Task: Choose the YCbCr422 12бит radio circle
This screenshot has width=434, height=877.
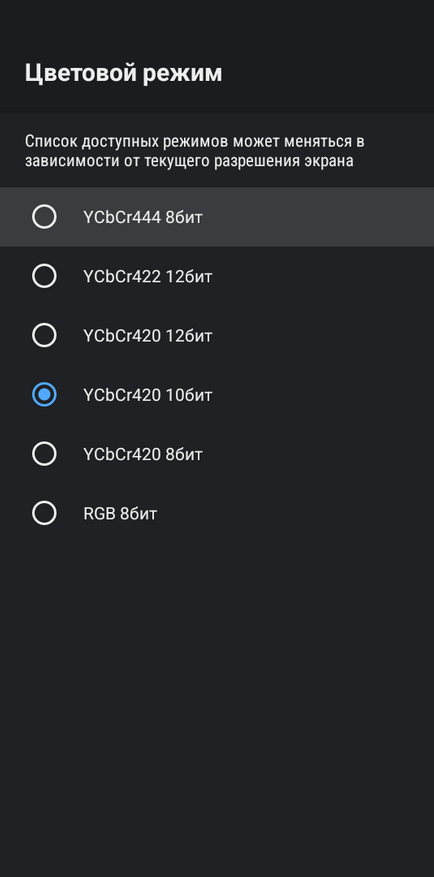Action: coord(44,276)
